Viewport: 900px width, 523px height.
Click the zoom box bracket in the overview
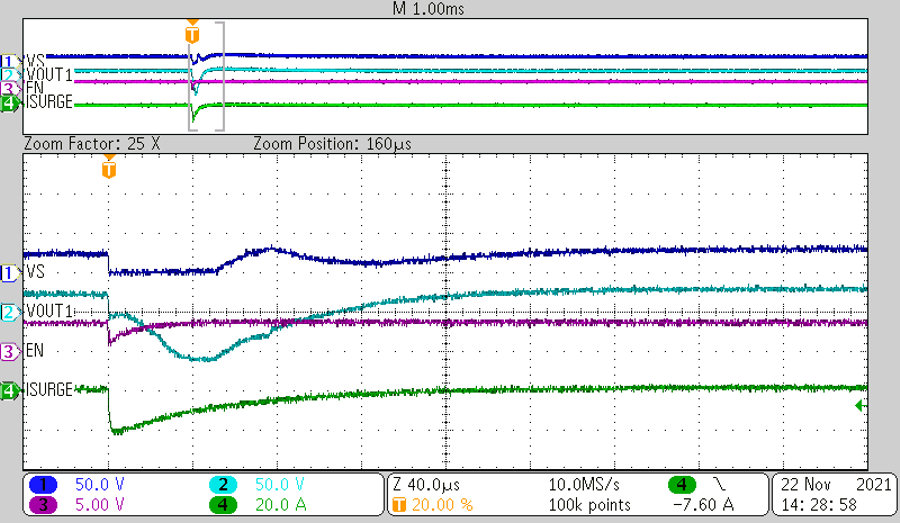(x=206, y=76)
